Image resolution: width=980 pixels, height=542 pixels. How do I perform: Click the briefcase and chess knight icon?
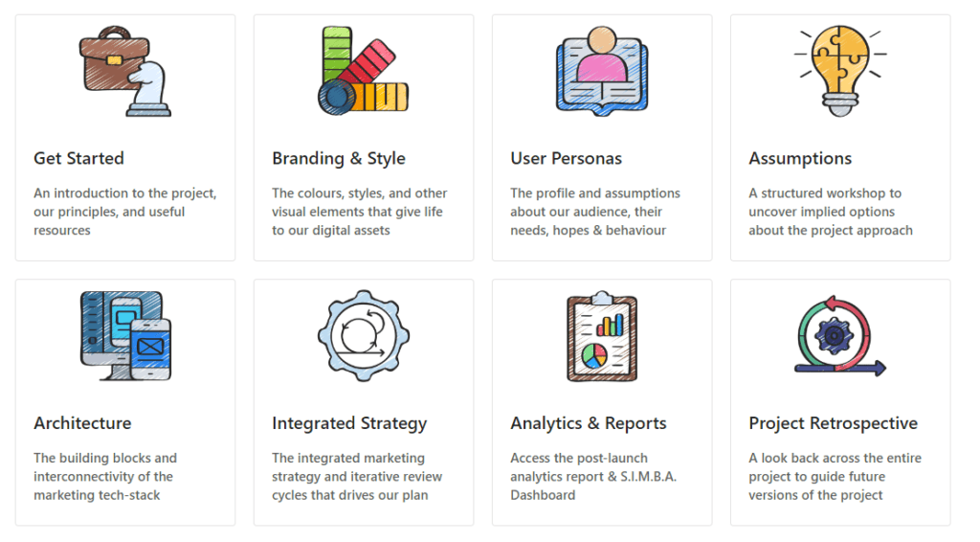[x=125, y=71]
